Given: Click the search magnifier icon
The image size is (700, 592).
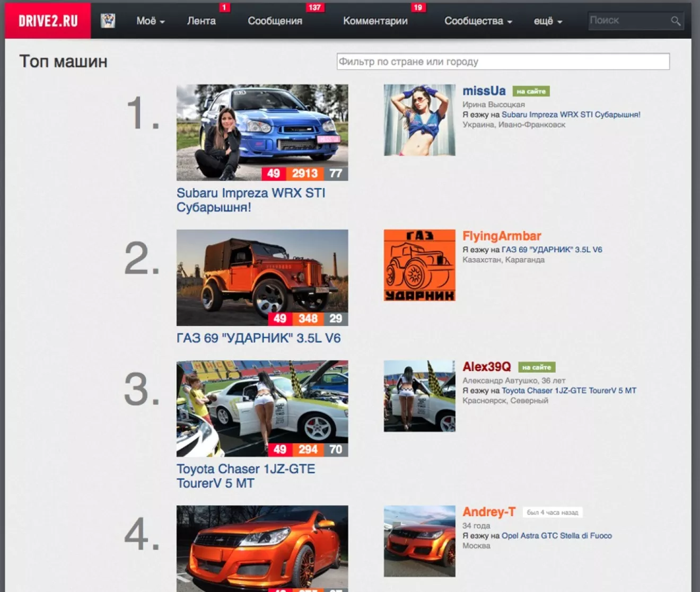Looking at the screenshot, I should (x=675, y=21).
